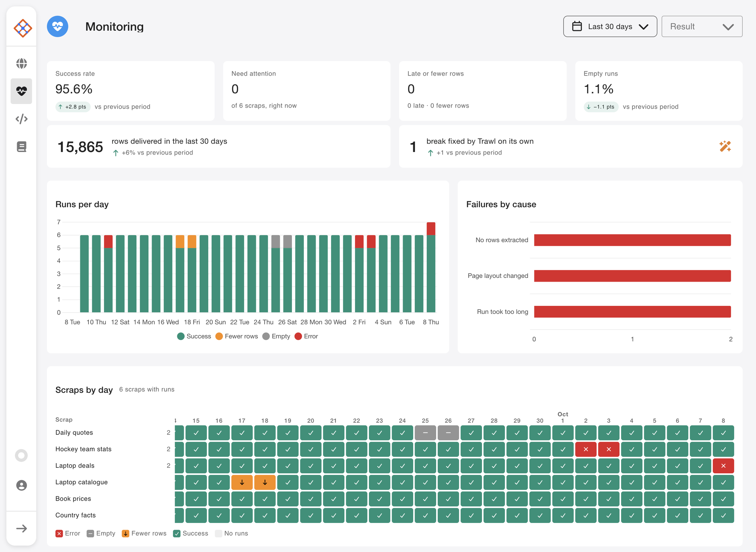Click the magic wand auto-fix icon
Viewport: 756px width, 552px height.
[725, 146]
